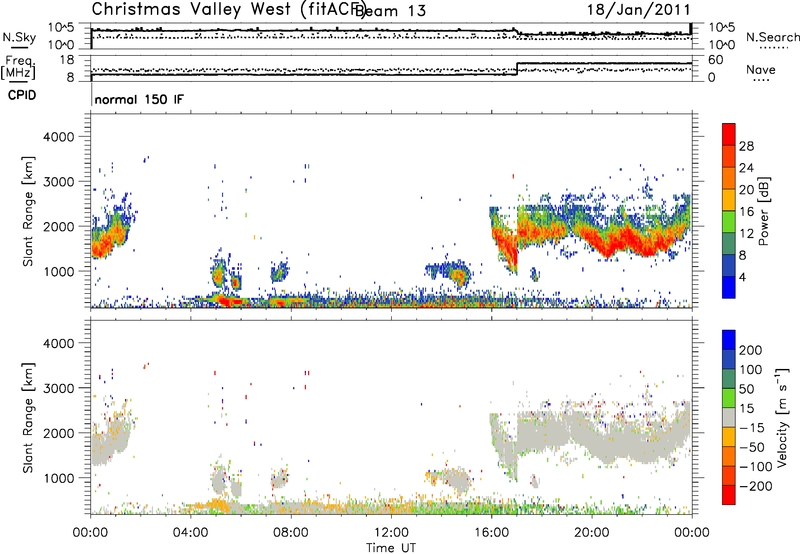800x554 pixels.
Task: Click the '60' tick on Nave axis
Action: (x=715, y=60)
